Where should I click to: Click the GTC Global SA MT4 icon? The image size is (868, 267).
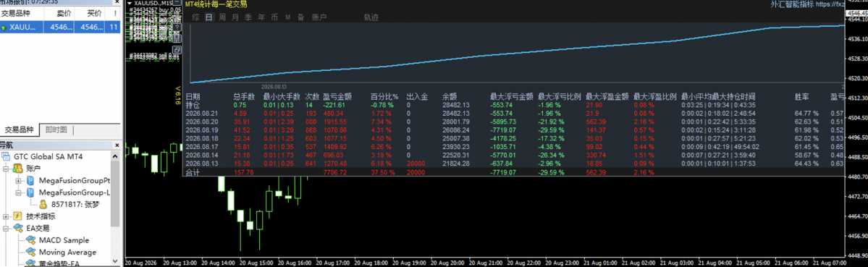[6, 157]
